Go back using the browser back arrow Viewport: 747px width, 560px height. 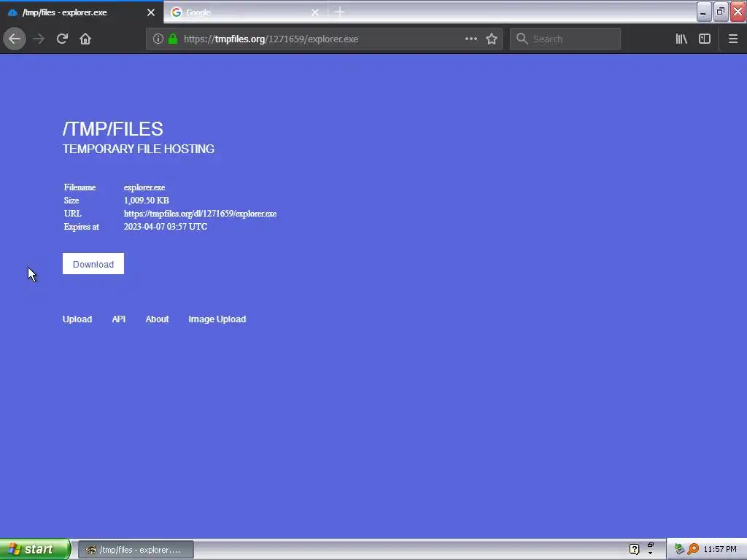[15, 39]
